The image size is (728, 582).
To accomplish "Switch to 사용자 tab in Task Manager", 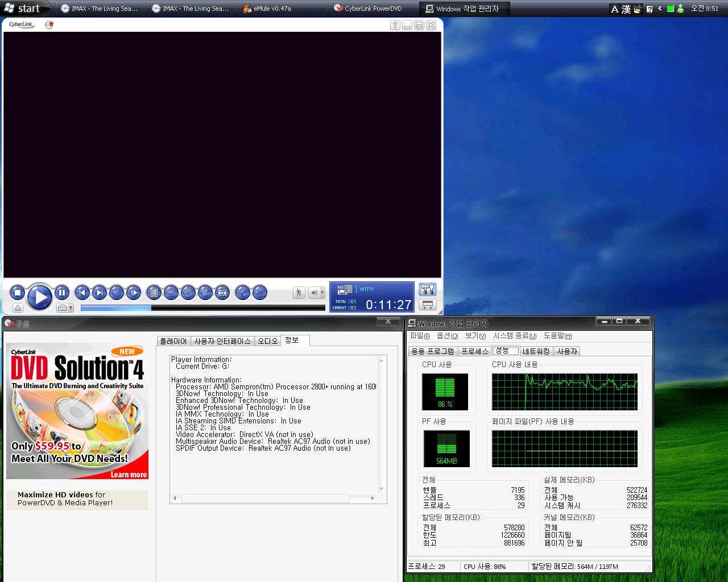I will pyautogui.click(x=567, y=351).
